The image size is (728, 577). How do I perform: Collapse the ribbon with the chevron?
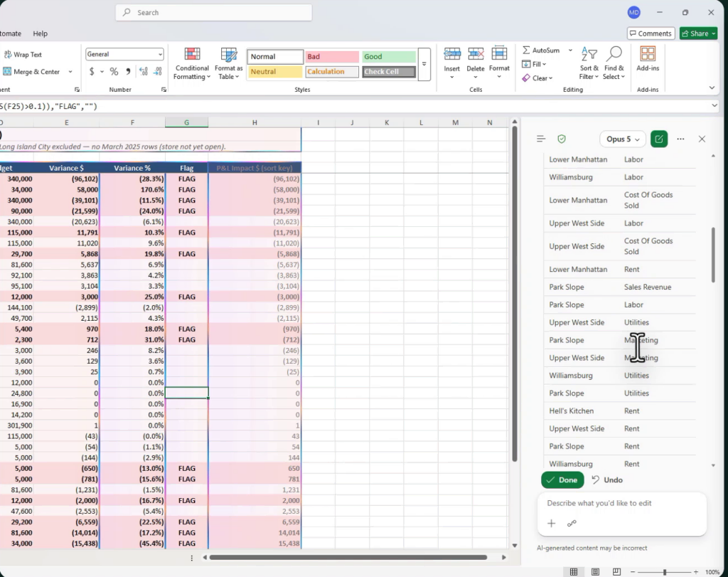(x=712, y=88)
